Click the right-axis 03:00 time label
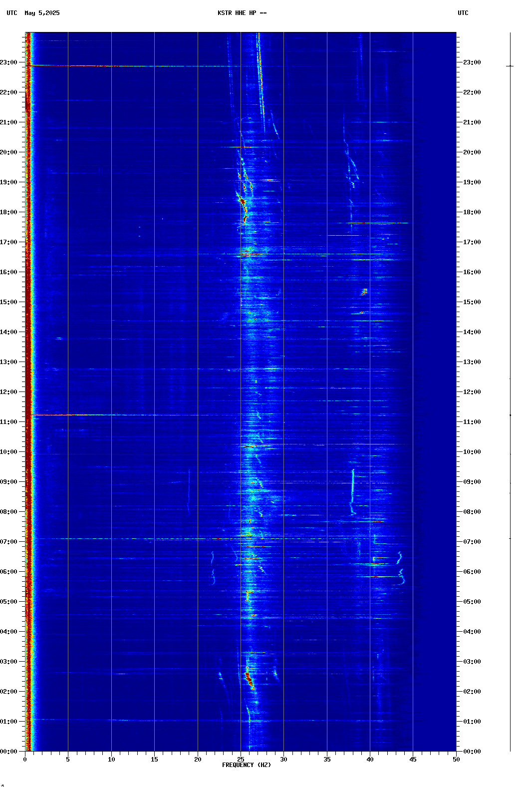The height and width of the screenshot is (791, 532). 472,662
